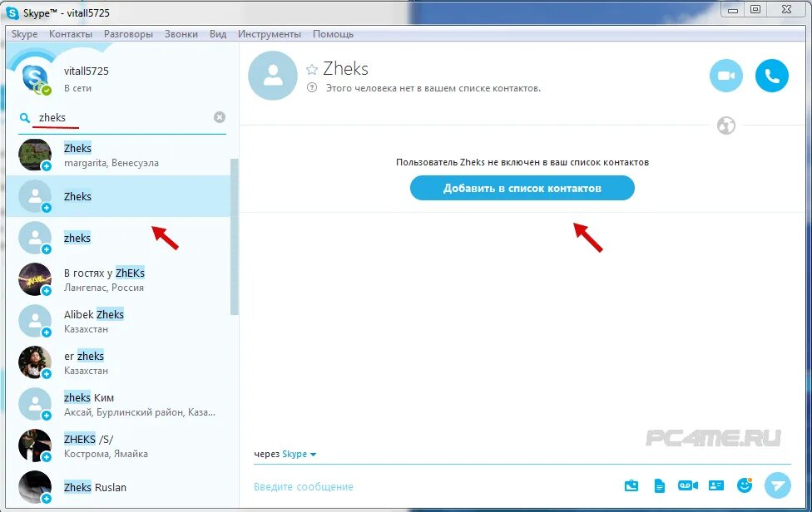Send a file using document icon
Screen dimensions: 812x512
pos(659,485)
